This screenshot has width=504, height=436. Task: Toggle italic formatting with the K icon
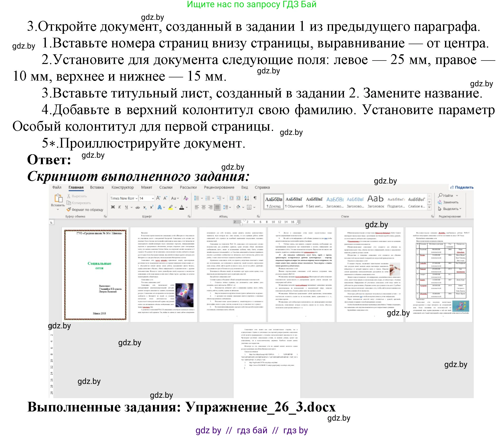click(119, 207)
